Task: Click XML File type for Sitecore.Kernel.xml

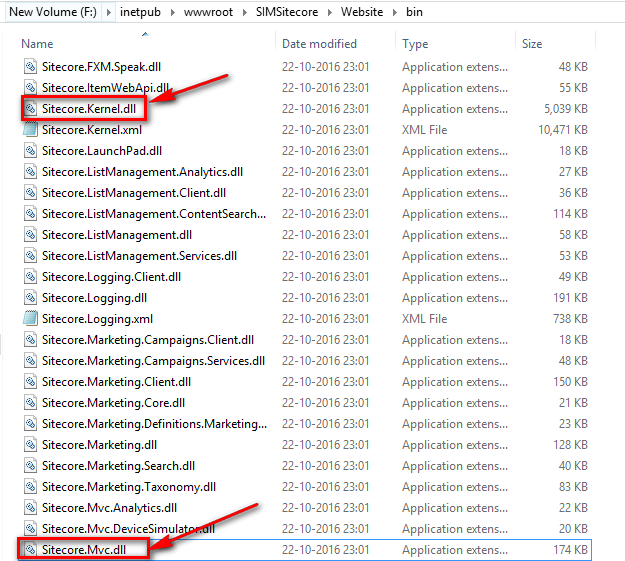Action: (x=425, y=130)
